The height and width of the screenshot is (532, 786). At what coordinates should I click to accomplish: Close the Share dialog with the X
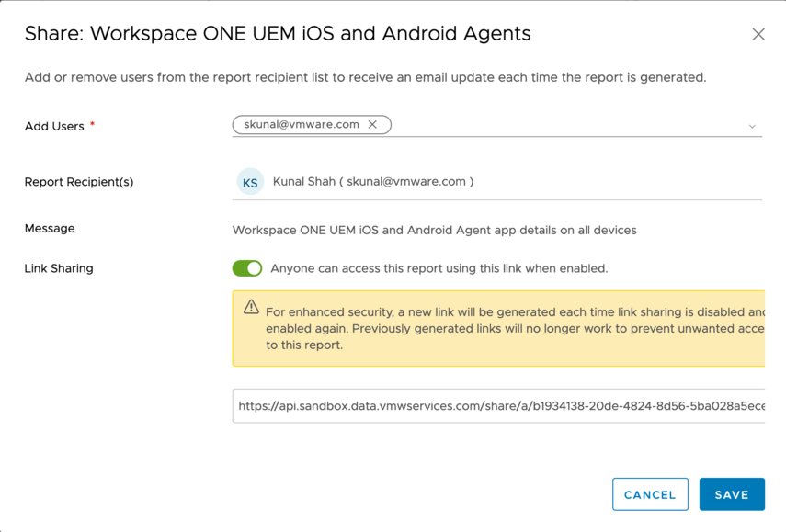(x=758, y=34)
